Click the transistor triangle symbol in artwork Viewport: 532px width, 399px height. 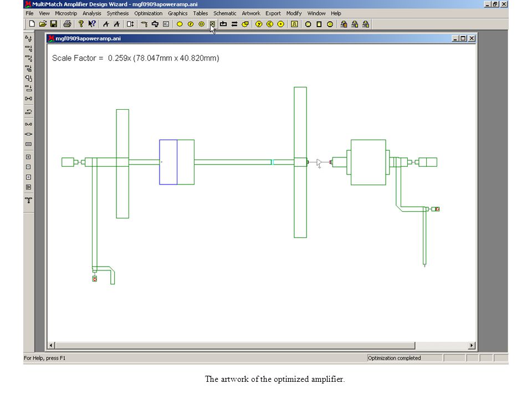coord(319,162)
